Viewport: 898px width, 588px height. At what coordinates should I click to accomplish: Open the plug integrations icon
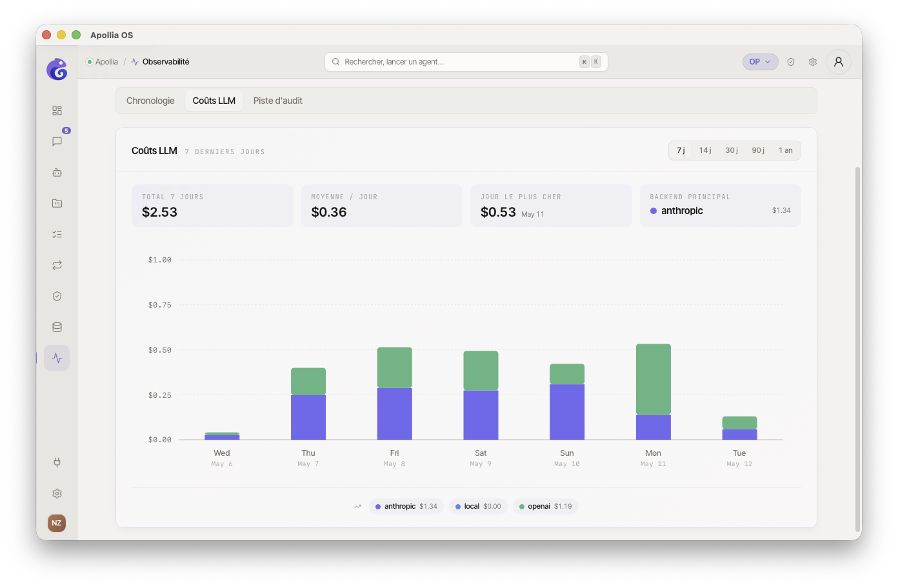(57, 462)
